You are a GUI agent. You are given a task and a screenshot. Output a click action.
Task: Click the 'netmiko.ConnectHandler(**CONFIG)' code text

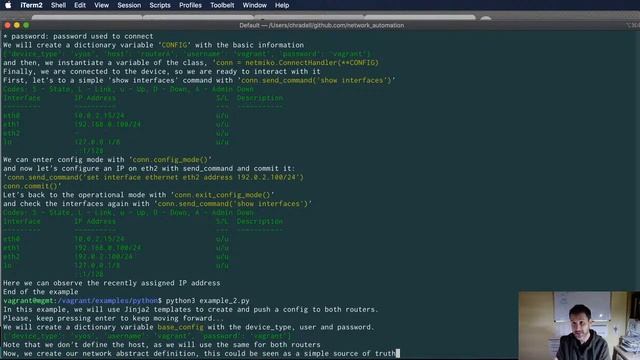(312, 63)
